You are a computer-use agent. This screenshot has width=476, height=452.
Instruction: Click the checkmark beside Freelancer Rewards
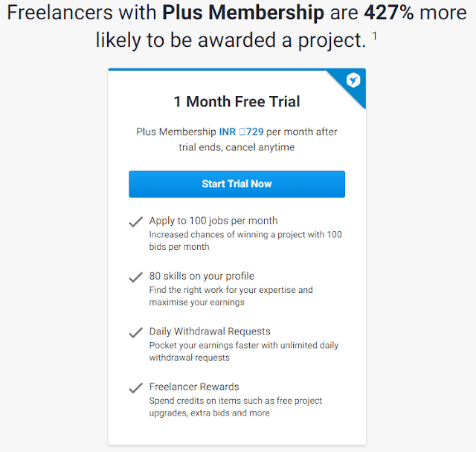(x=135, y=387)
